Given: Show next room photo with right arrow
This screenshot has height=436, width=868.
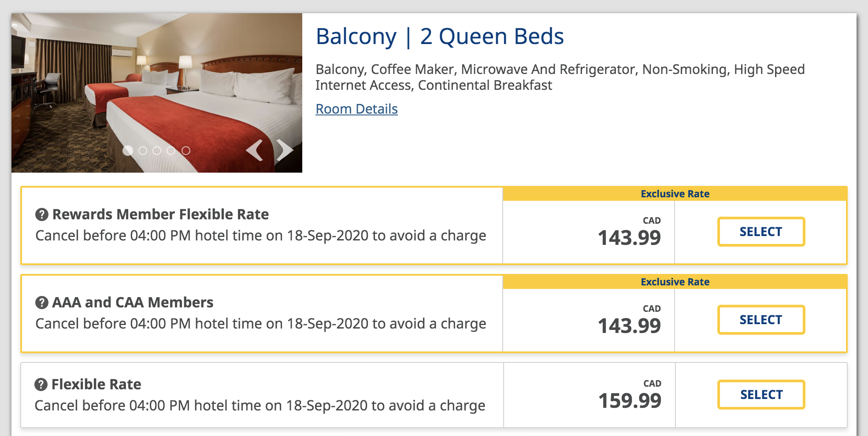Looking at the screenshot, I should pyautogui.click(x=285, y=150).
